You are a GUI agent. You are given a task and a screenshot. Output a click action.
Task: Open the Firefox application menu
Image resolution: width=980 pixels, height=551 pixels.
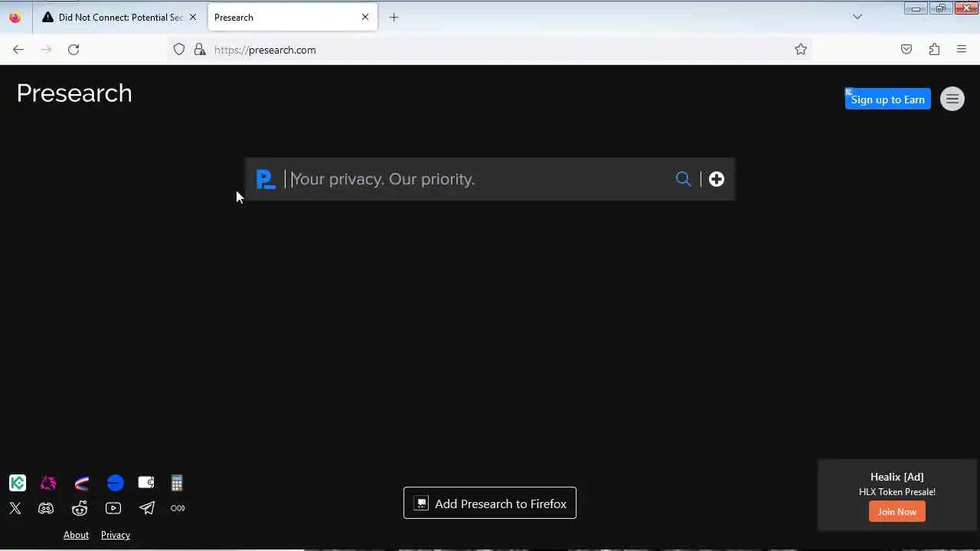pyautogui.click(x=962, y=50)
